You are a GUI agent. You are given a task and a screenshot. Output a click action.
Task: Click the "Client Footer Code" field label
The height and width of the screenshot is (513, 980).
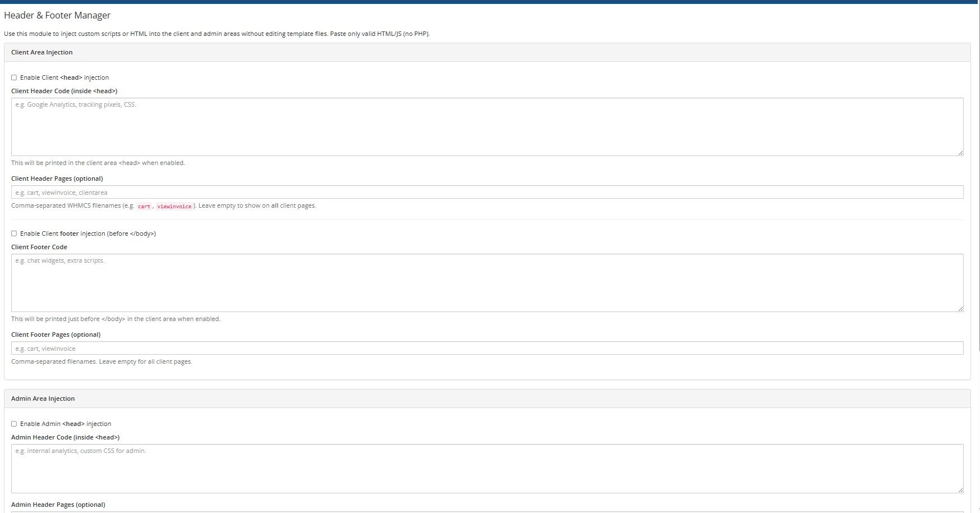(x=39, y=248)
